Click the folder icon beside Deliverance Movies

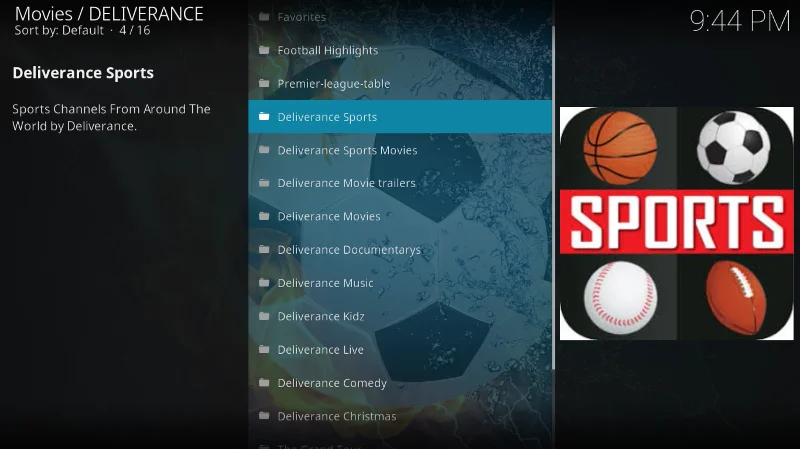(x=264, y=216)
